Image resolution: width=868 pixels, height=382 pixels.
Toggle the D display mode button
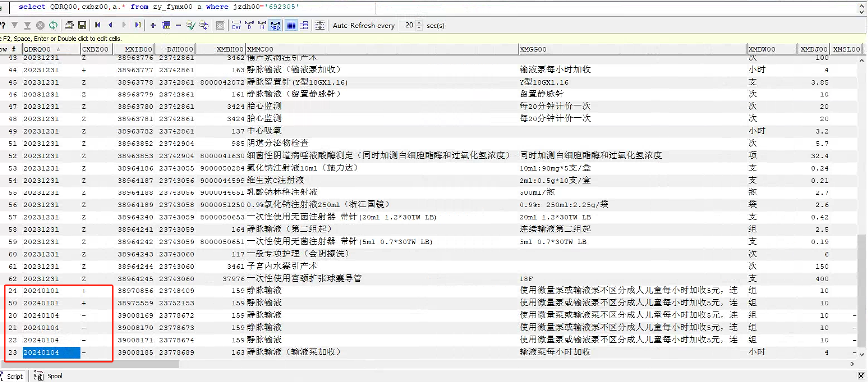(x=249, y=25)
